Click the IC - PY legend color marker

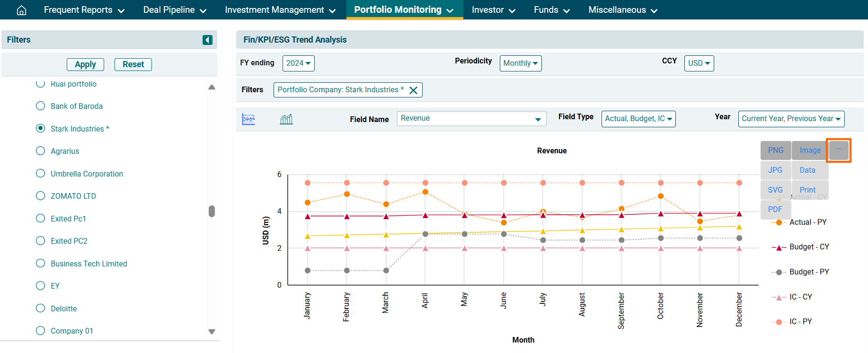[779, 322]
